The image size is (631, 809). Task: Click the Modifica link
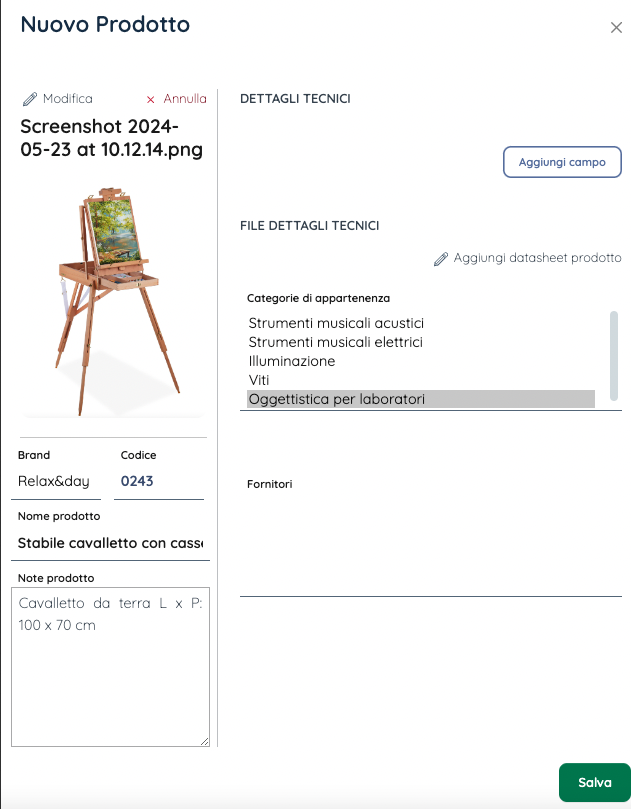click(x=67, y=99)
